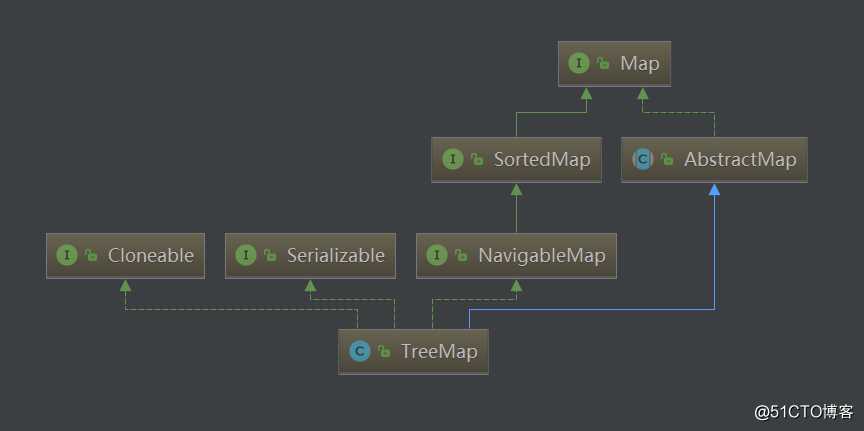Click the interface icon on SortedMap node
Screen dimensions: 864x431
[452, 160]
